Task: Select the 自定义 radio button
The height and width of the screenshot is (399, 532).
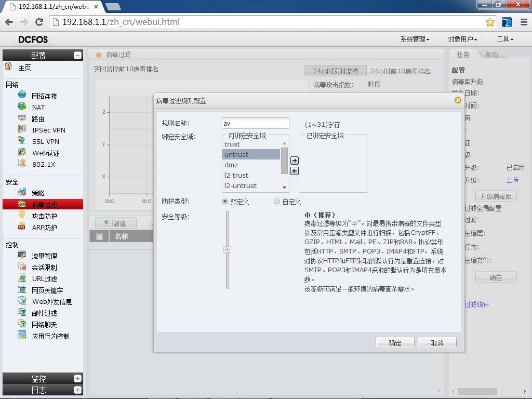Action: [277, 202]
